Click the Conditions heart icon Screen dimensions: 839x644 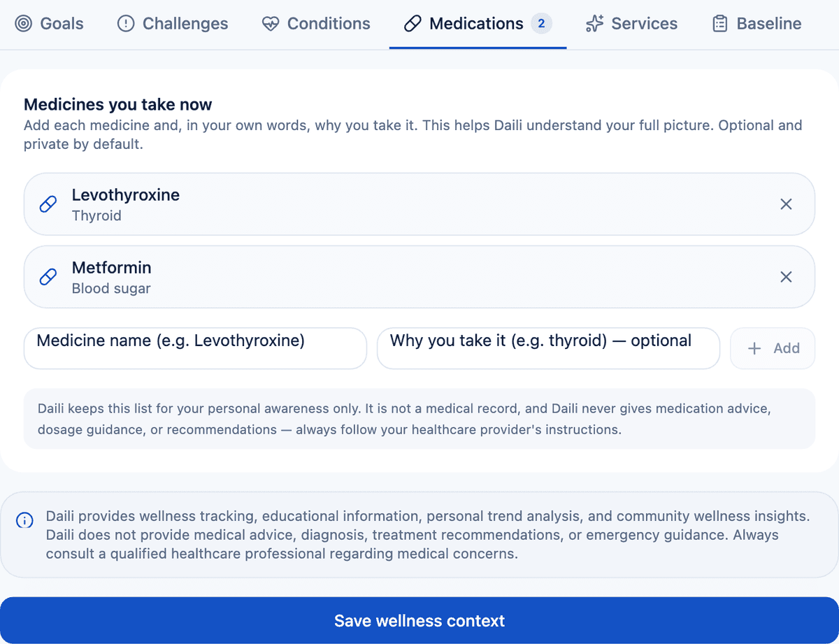(x=271, y=24)
